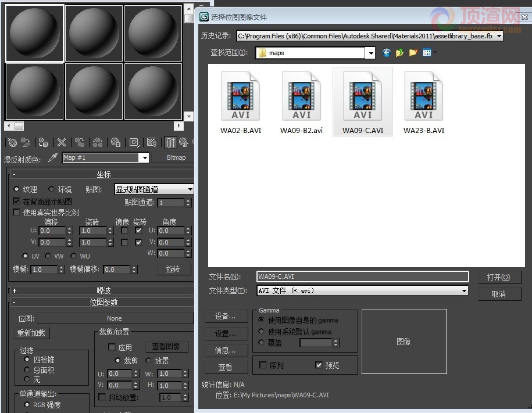Click the 模糊 spinner arrows
Viewport: 532px width, 413px height.
62,270
